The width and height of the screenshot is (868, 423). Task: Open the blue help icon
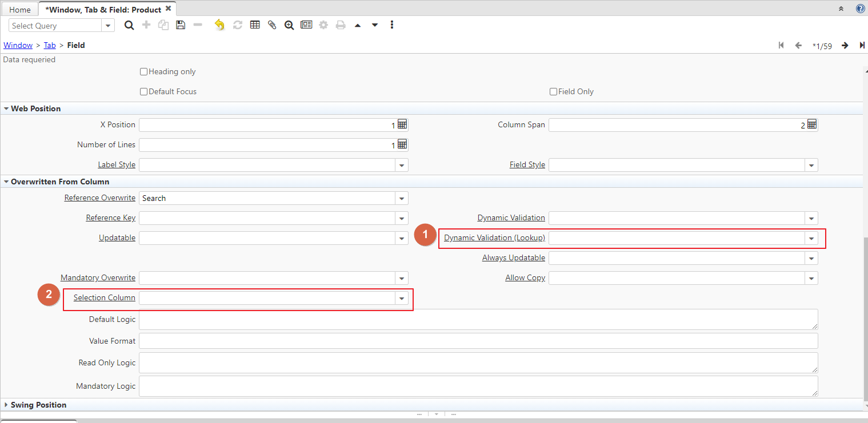click(x=860, y=9)
